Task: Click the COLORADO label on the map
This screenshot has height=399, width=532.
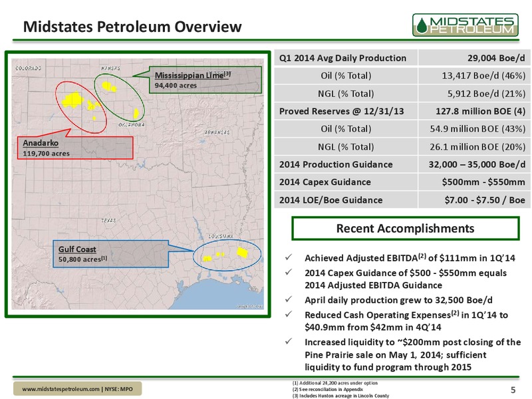Action: [29, 68]
